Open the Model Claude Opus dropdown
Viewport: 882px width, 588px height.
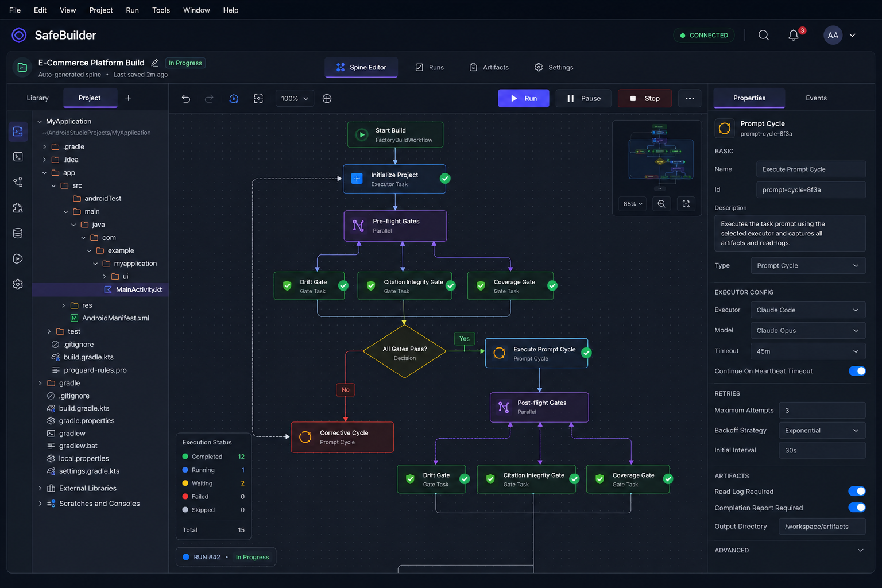[808, 331]
